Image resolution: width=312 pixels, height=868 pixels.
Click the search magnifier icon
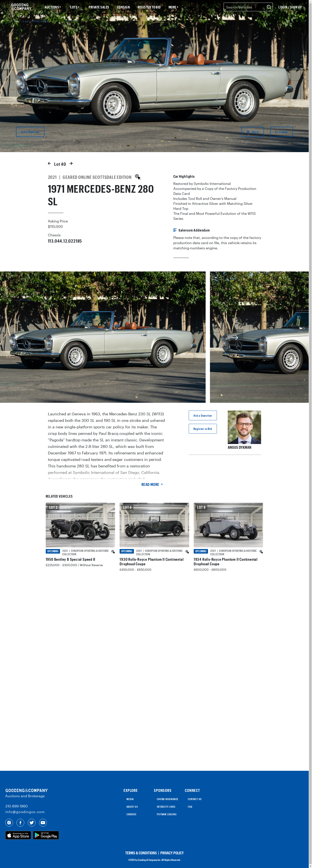point(269,7)
